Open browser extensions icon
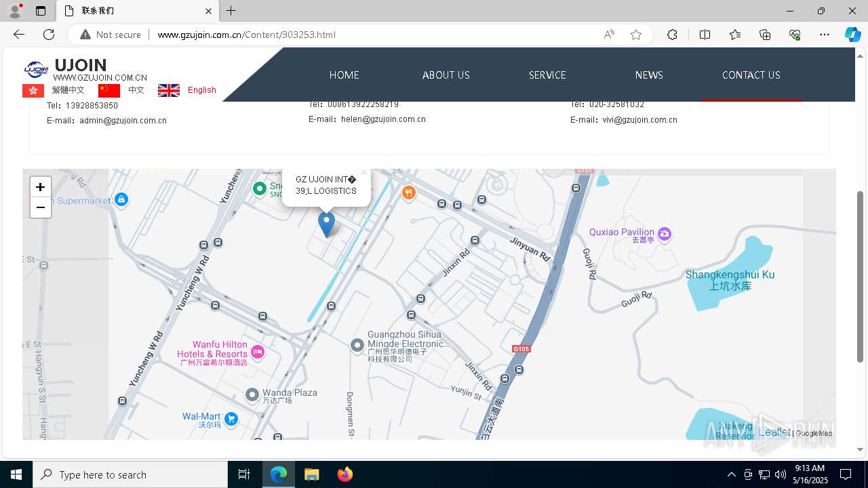 coord(672,35)
